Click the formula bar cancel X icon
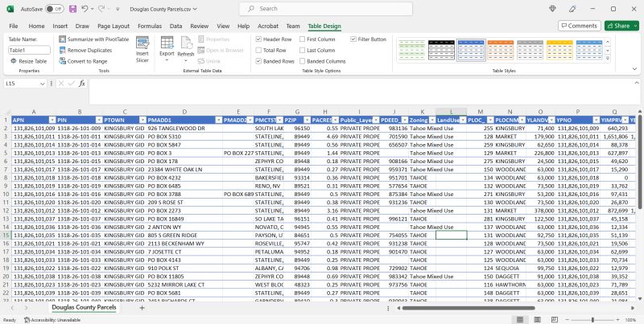644x324 pixels. pos(61,84)
